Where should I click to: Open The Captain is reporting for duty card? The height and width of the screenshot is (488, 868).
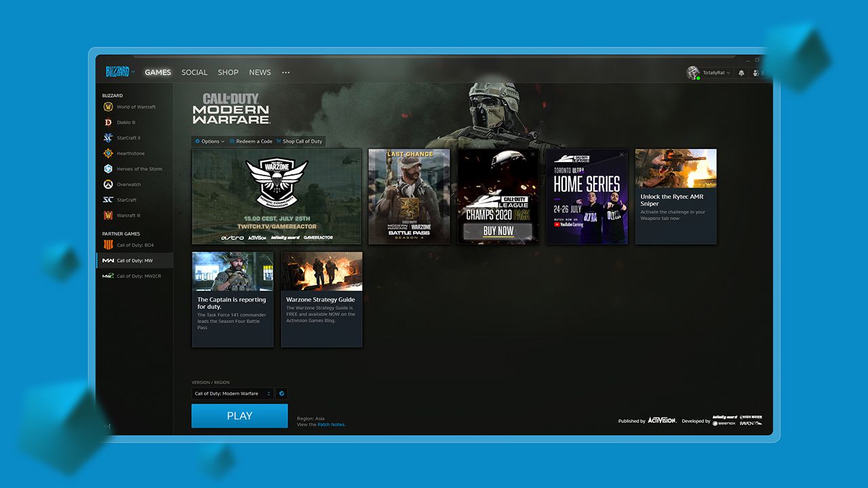(233, 300)
